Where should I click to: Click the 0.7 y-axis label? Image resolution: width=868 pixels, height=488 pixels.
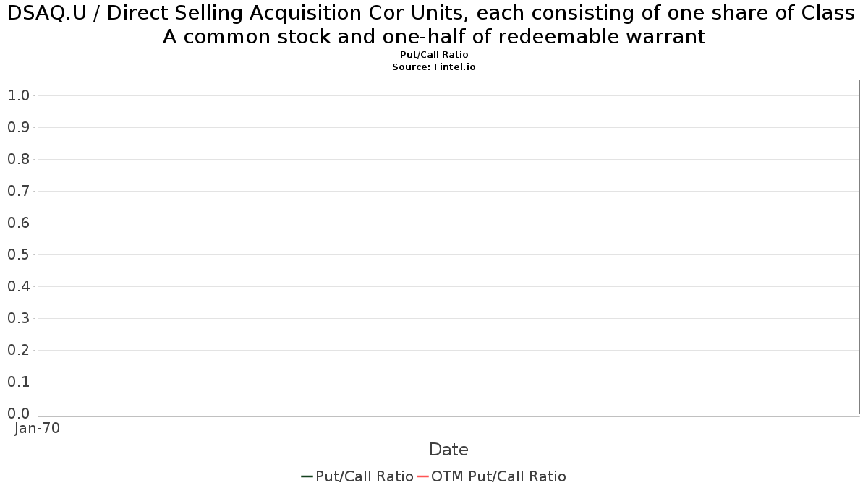18,191
